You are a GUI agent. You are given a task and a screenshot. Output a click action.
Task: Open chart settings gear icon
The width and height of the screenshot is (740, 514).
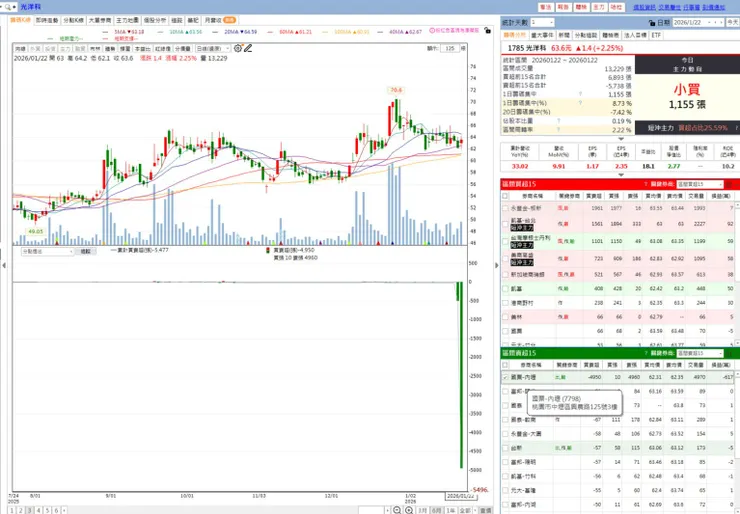point(238,48)
